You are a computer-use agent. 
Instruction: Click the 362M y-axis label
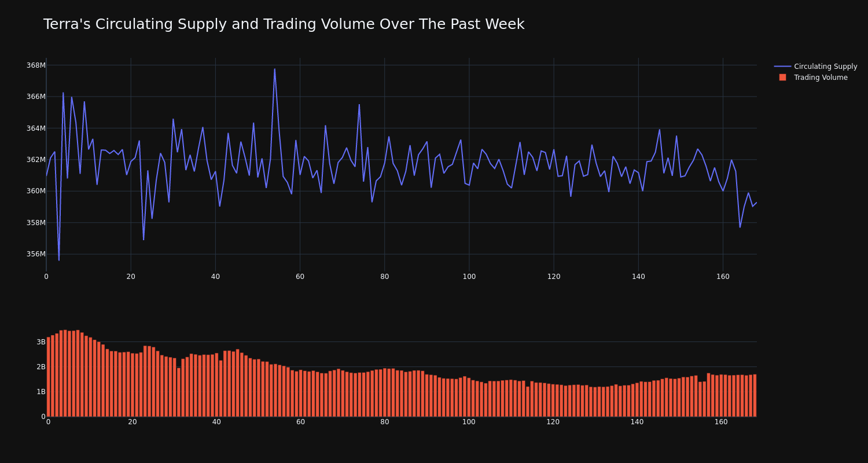pos(36,160)
